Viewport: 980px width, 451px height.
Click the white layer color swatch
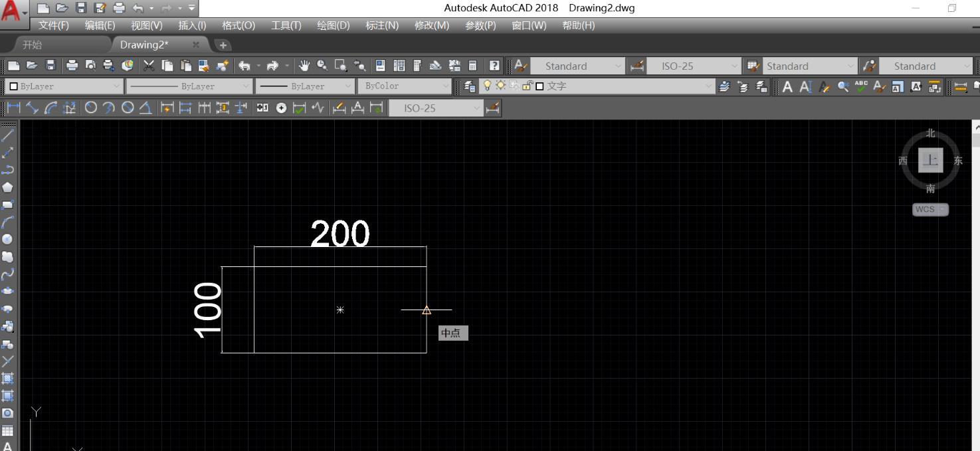(x=539, y=86)
